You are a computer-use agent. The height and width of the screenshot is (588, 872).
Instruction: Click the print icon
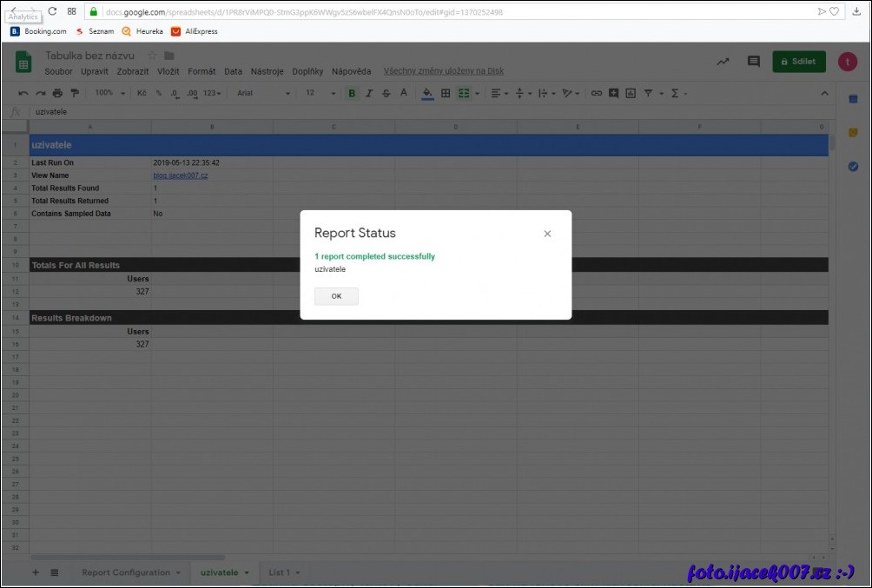(x=57, y=93)
